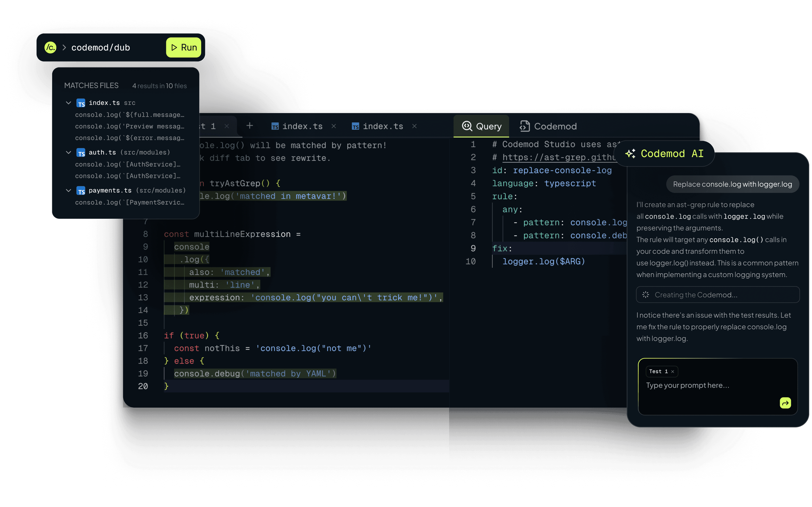The width and height of the screenshot is (812, 507).
Task: Collapse the payments.ts matches group
Action: [x=69, y=190]
